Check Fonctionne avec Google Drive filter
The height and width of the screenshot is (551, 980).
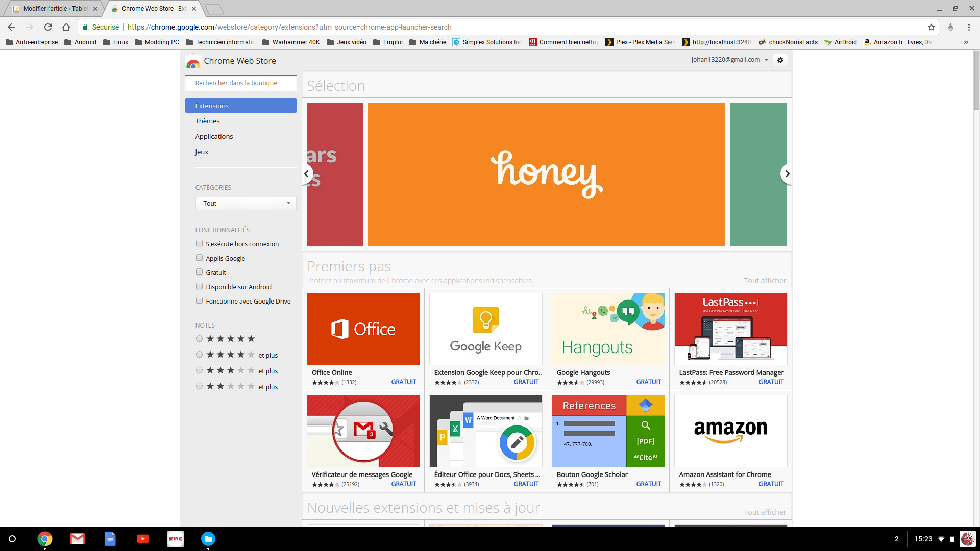pos(200,301)
